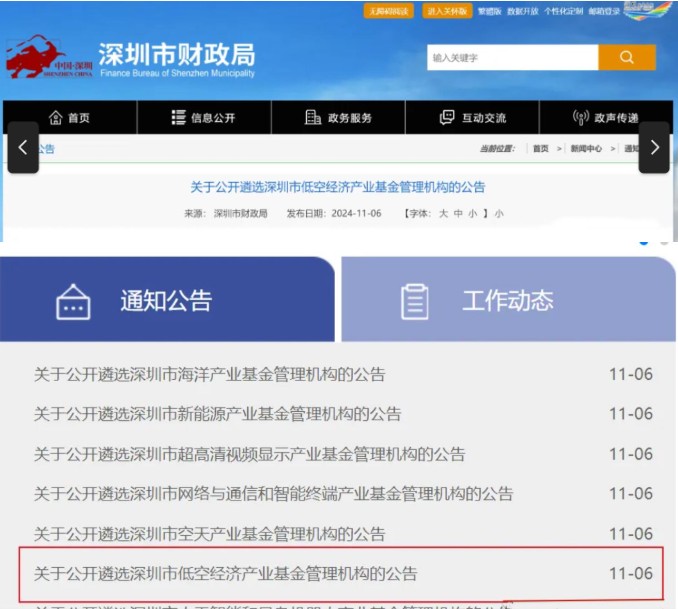
Task: Click the 首页 home icon in navbar
Action: pyautogui.click(x=56, y=118)
